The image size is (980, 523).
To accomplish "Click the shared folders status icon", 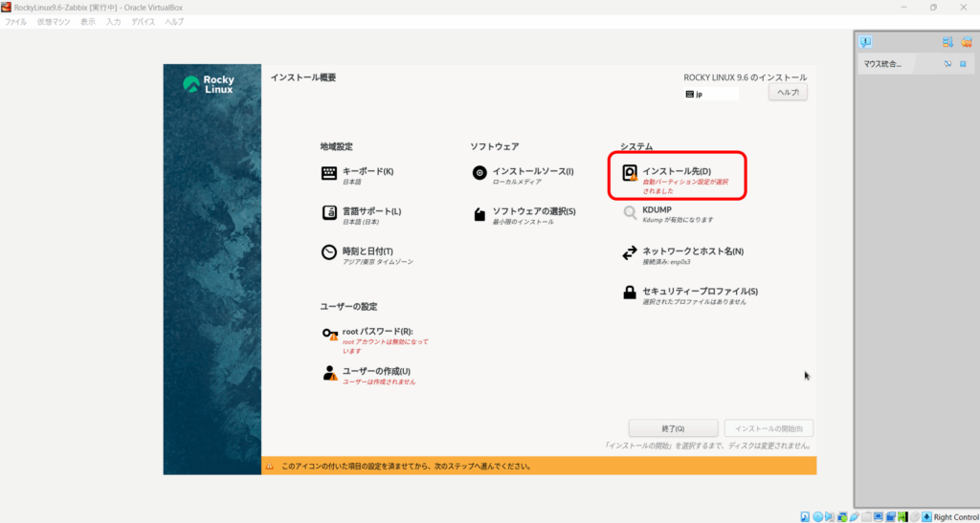I will [866, 516].
